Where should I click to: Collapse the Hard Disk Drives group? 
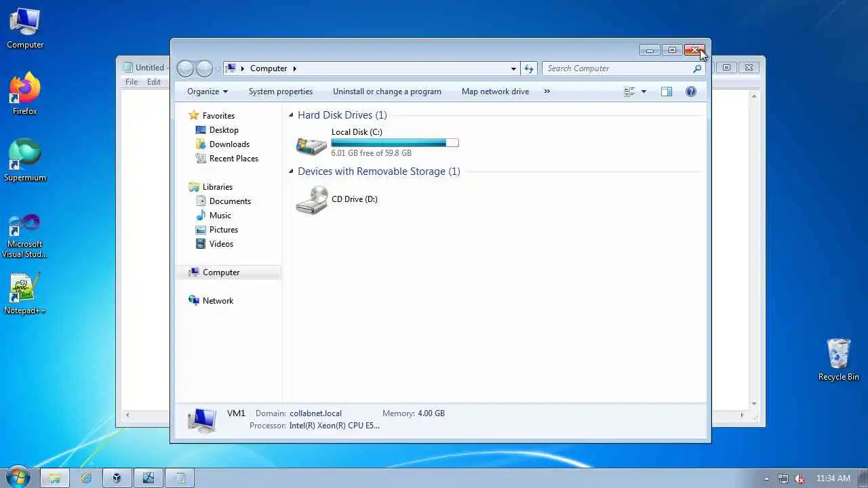(291, 115)
